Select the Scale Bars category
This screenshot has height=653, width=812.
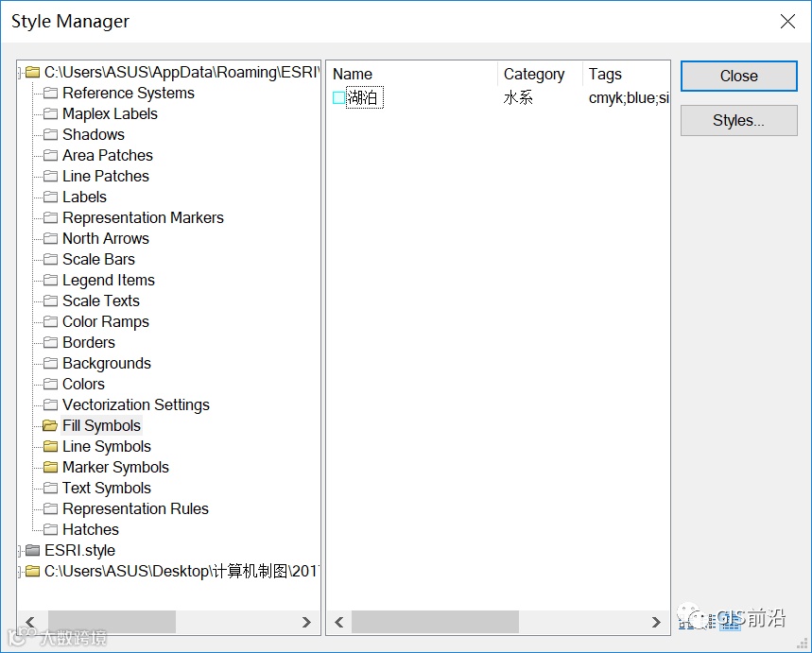click(98, 259)
